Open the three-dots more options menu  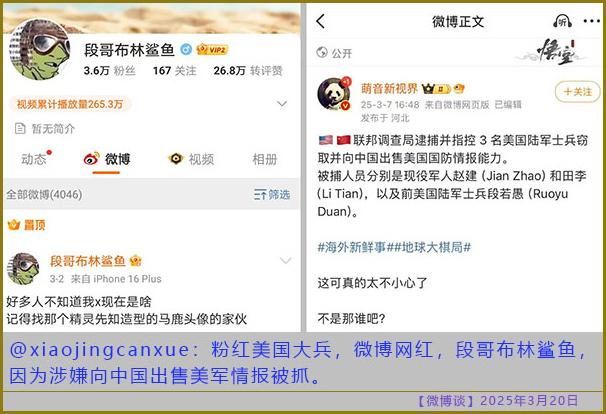coord(591,21)
